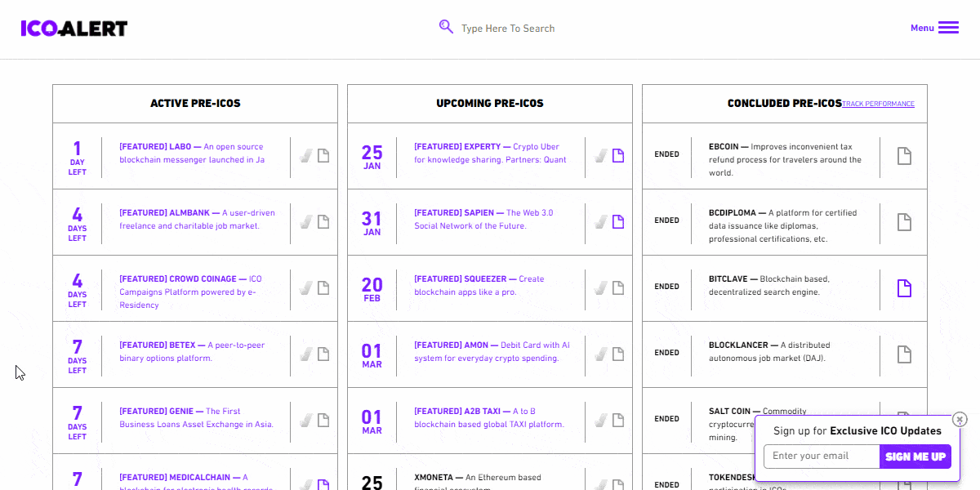Open the [FEATURED] ALMBANK listing
The image size is (980, 490).
[197, 220]
